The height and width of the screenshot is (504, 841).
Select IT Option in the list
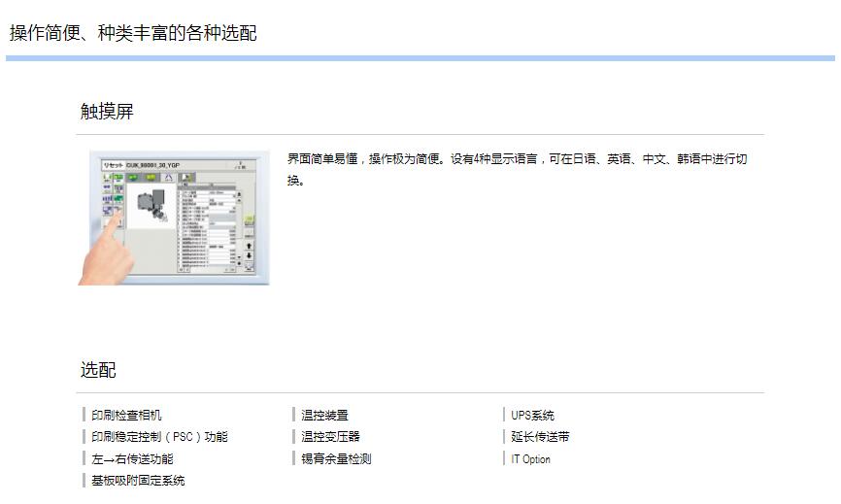click(530, 459)
